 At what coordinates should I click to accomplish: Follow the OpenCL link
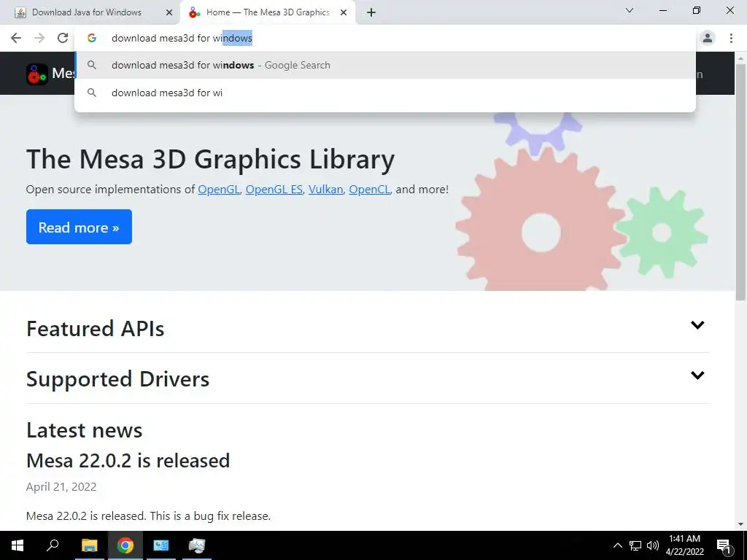point(370,190)
